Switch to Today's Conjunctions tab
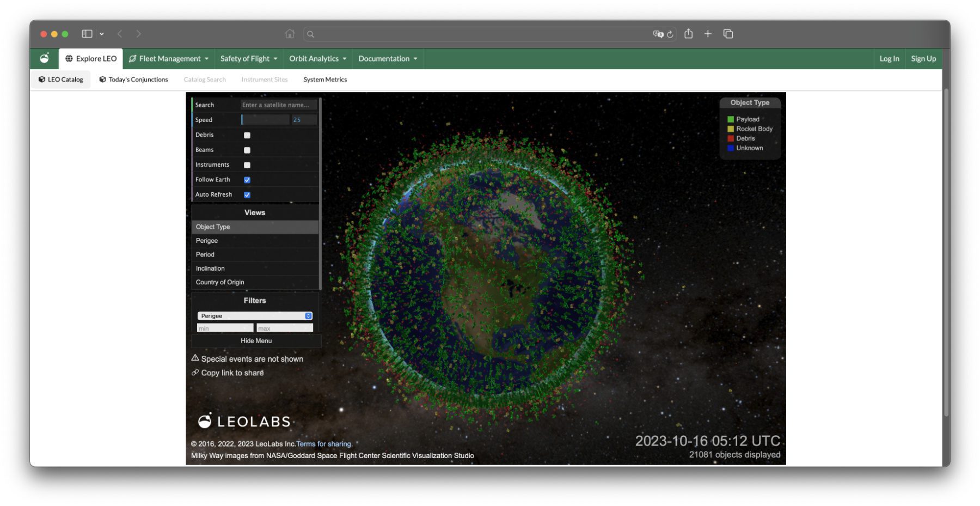This screenshot has height=506, width=980. (x=133, y=80)
